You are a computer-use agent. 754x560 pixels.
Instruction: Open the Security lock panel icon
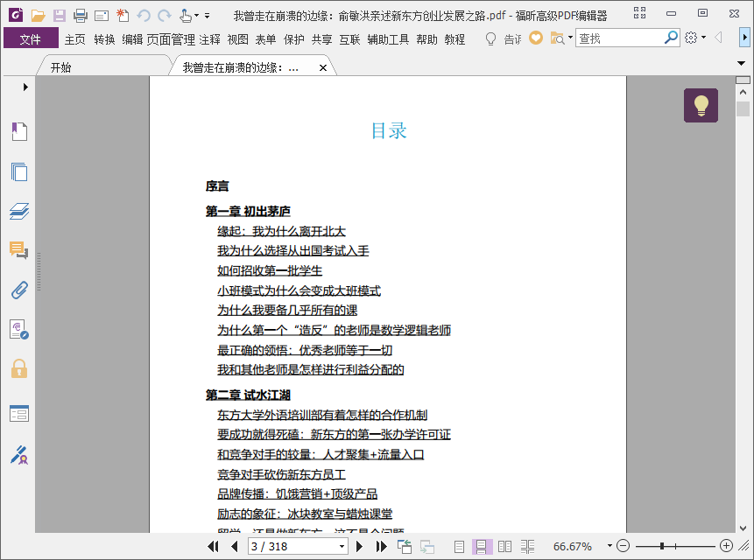click(19, 368)
